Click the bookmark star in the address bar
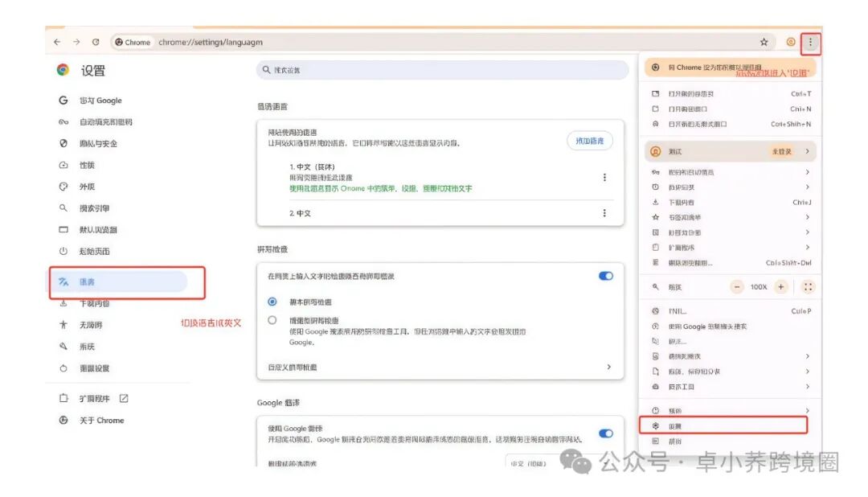Screen dimensions: 868x497 [x=764, y=42]
